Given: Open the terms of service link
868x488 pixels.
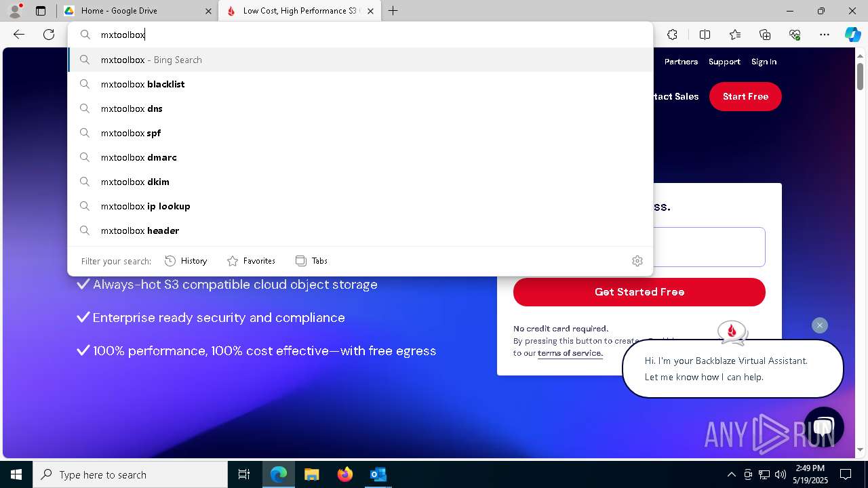Looking at the screenshot, I should [x=570, y=353].
